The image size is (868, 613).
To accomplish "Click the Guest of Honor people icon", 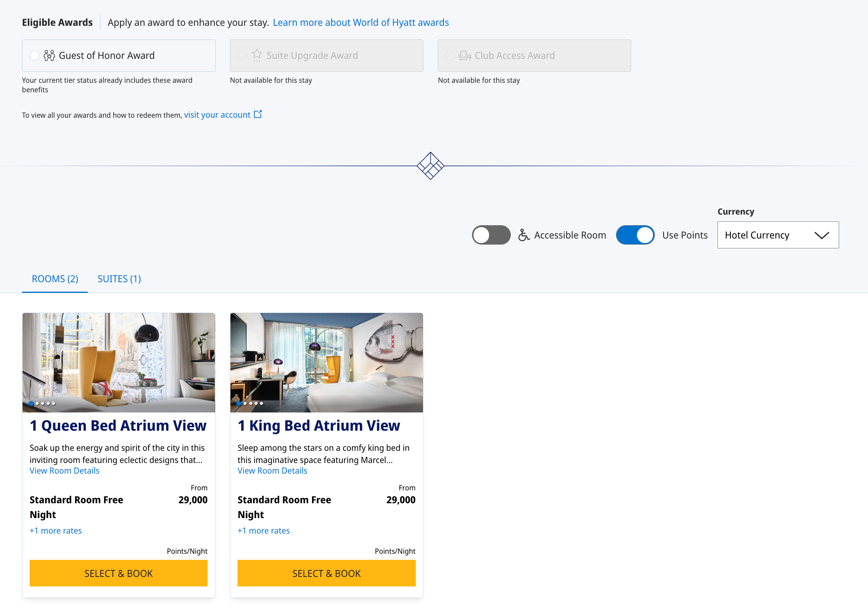I will point(49,55).
